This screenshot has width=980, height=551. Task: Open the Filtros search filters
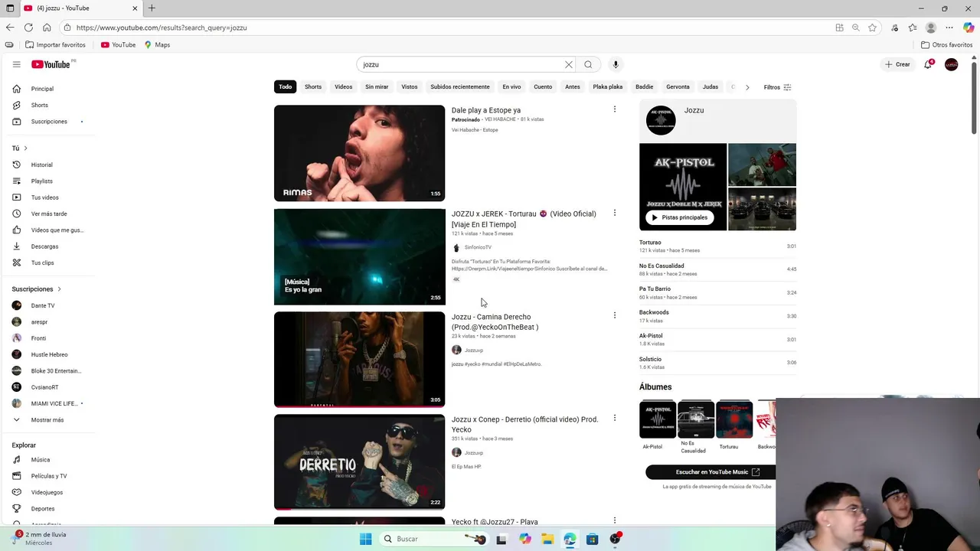click(777, 87)
